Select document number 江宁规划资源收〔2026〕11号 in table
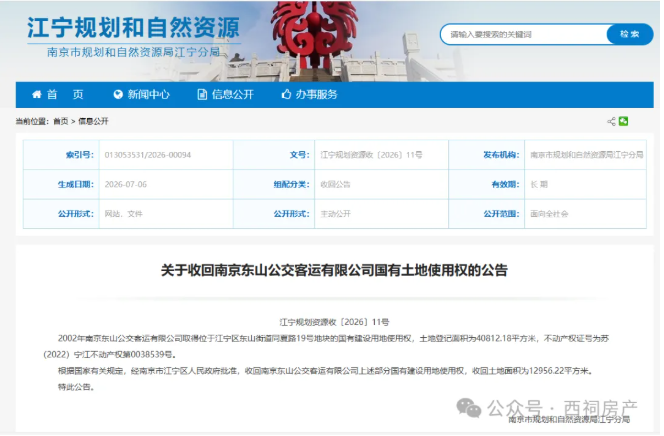 (x=371, y=155)
